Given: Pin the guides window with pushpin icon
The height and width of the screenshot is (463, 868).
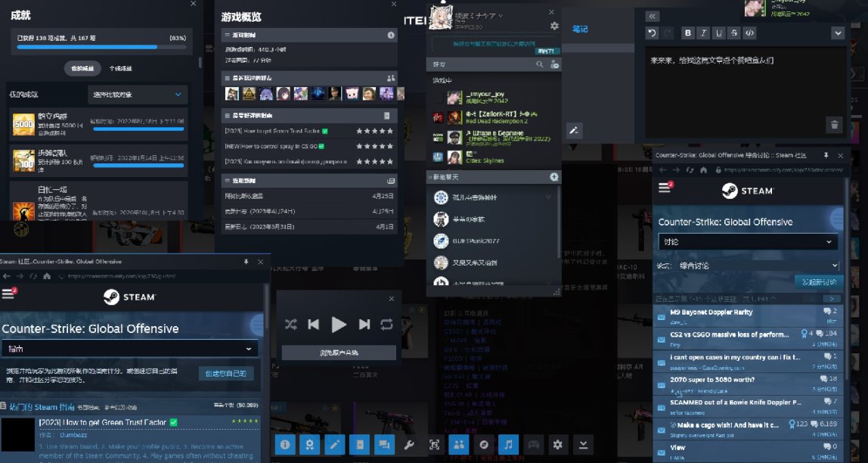Looking at the screenshot, I should 246,262.
